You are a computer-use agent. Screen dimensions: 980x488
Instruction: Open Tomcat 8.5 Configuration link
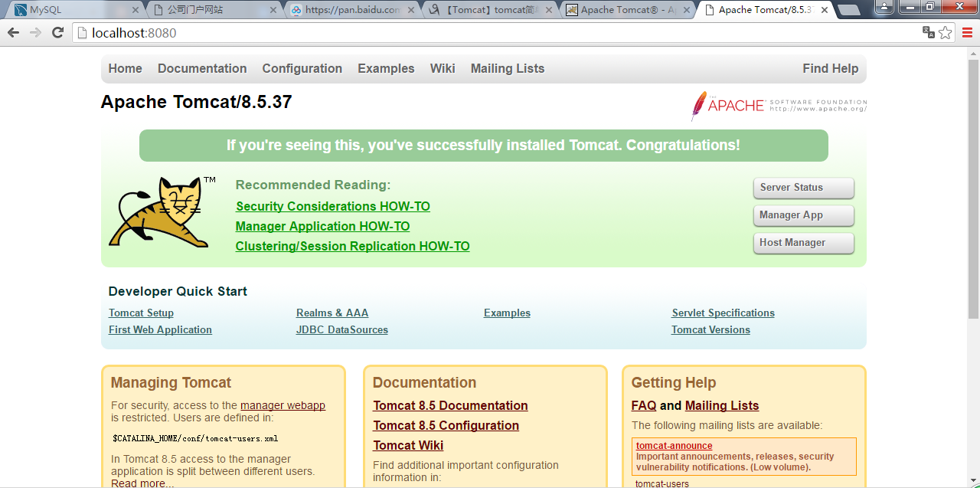click(446, 425)
